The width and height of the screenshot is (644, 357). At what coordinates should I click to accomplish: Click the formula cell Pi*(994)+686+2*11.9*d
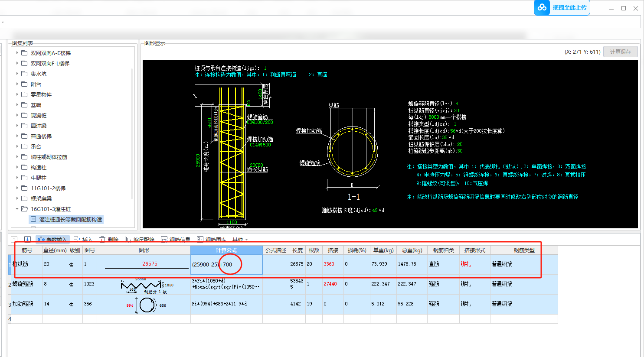[226, 304]
